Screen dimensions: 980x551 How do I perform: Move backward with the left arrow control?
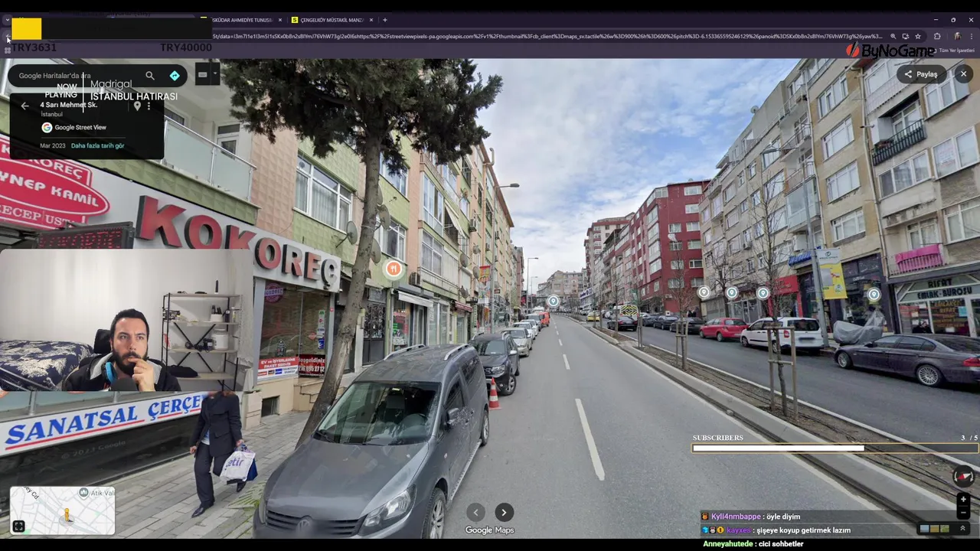coord(475,513)
